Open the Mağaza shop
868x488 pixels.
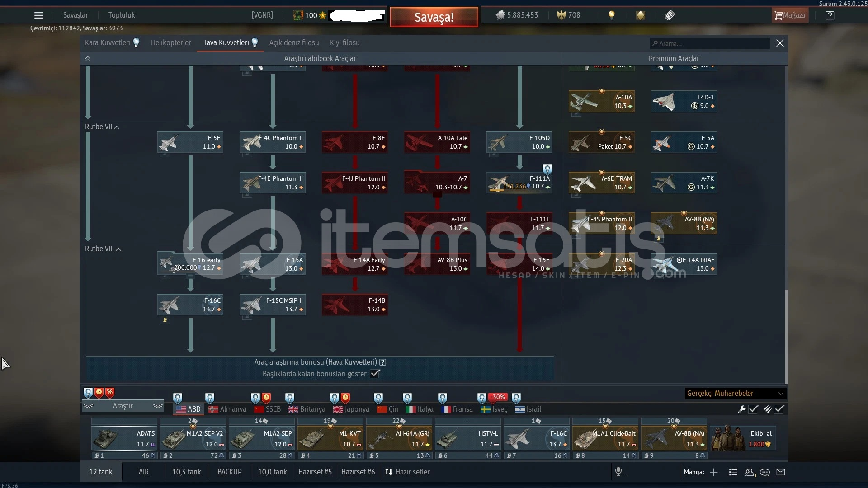pos(789,15)
